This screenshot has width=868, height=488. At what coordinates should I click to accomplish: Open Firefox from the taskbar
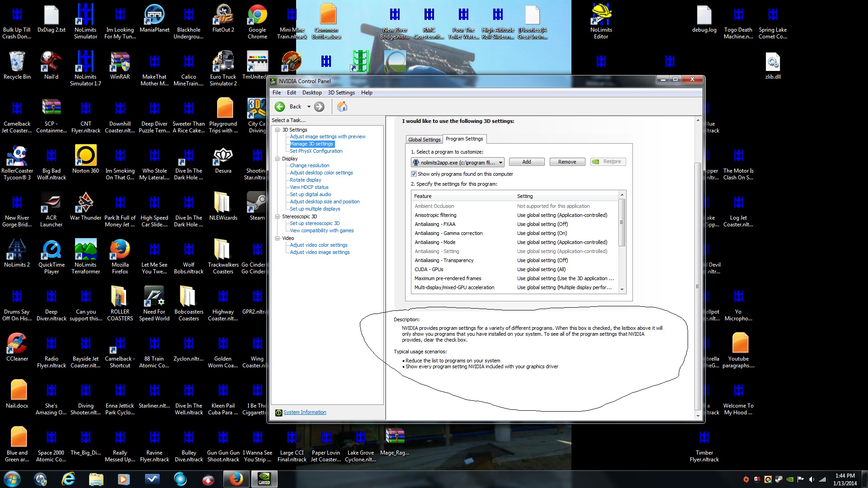(236, 479)
